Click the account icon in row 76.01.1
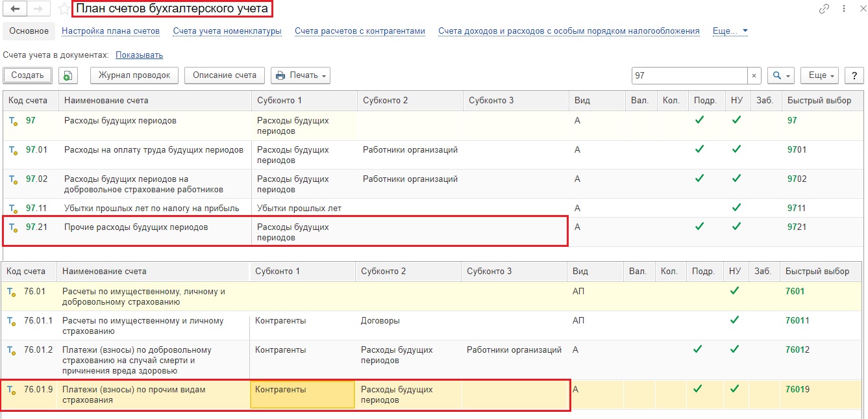Viewport: 868px width, 419px height. coord(11,321)
